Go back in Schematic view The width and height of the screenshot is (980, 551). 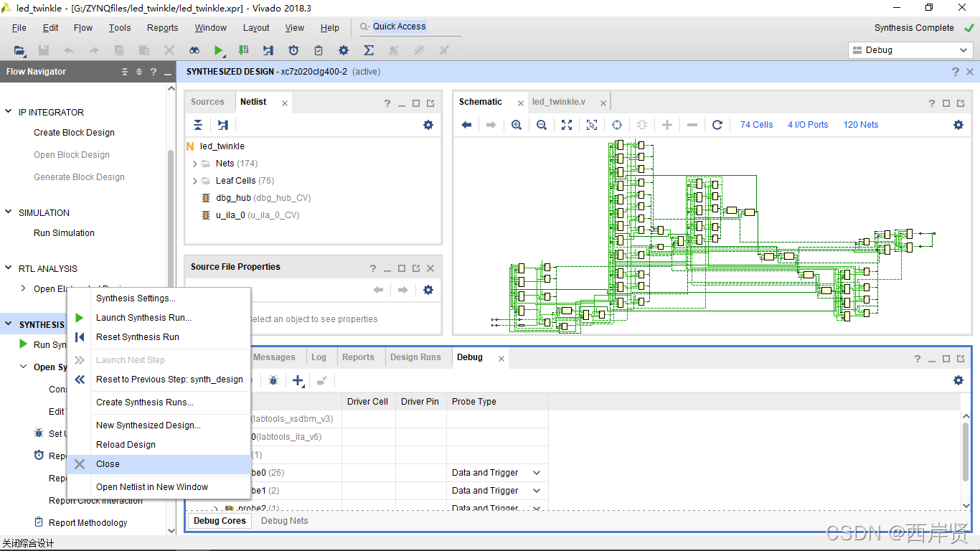click(x=466, y=125)
